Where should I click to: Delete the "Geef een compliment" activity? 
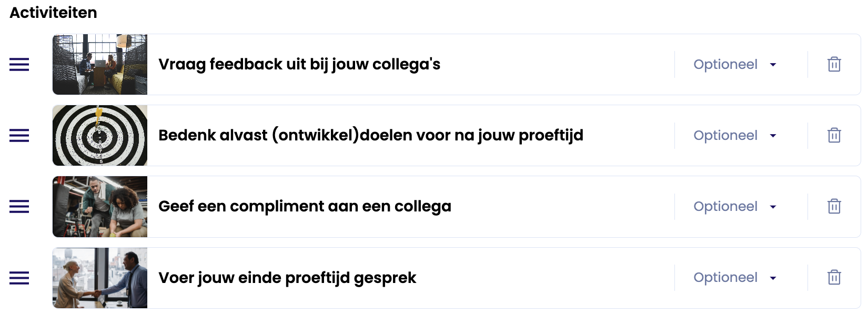click(x=834, y=206)
